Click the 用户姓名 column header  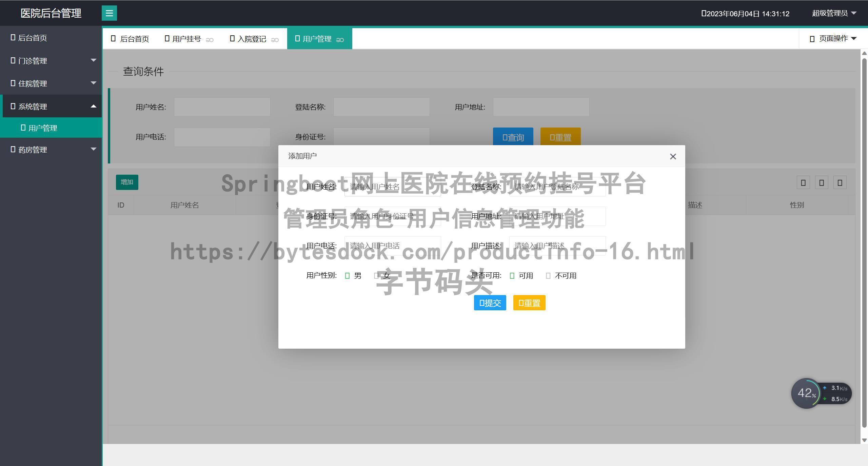pos(184,205)
